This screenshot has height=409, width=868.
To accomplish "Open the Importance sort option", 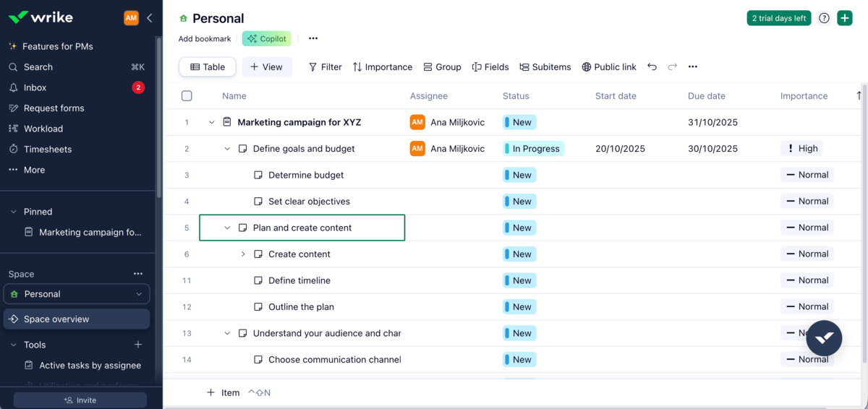I will coord(383,67).
